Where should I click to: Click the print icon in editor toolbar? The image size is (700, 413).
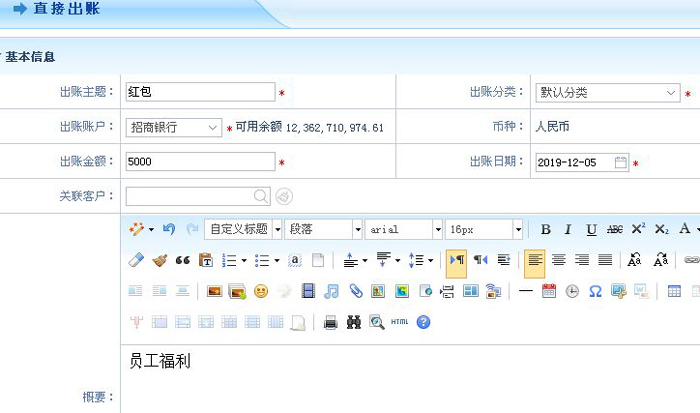coord(331,322)
